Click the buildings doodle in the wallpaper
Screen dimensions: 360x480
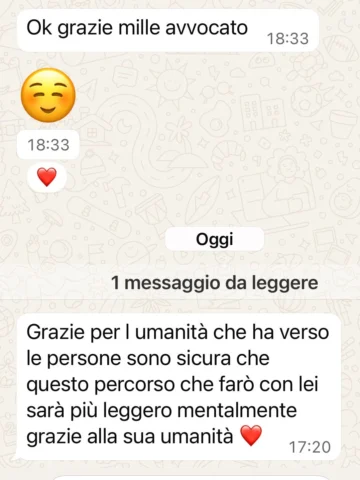(264, 113)
